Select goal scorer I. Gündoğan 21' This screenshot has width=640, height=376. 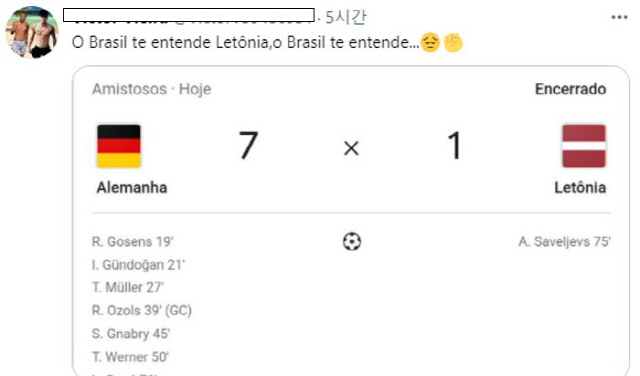[x=138, y=265]
